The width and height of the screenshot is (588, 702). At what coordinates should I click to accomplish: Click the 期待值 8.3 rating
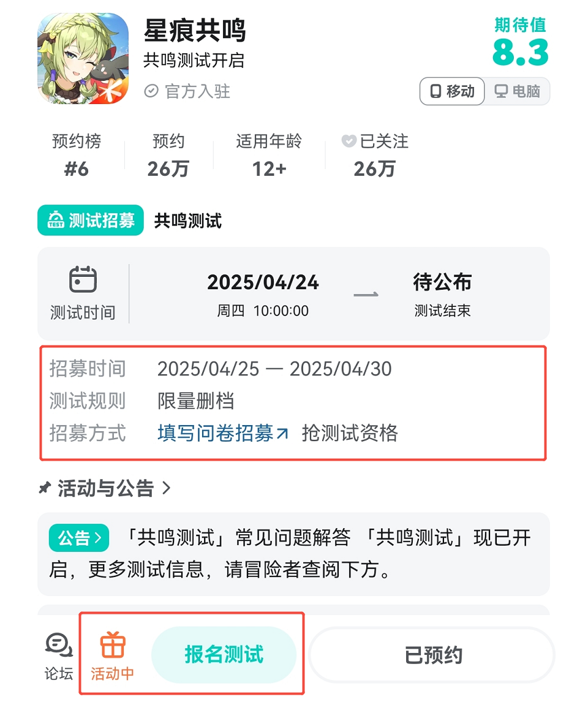520,42
